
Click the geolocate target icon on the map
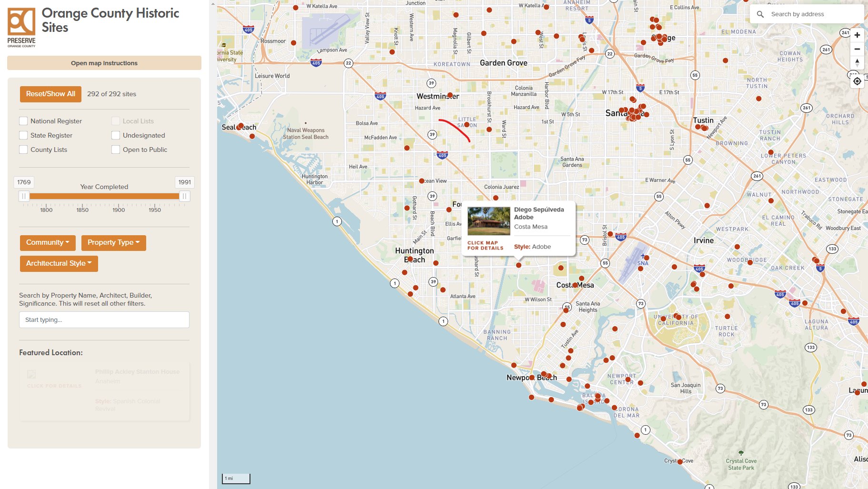coord(857,81)
